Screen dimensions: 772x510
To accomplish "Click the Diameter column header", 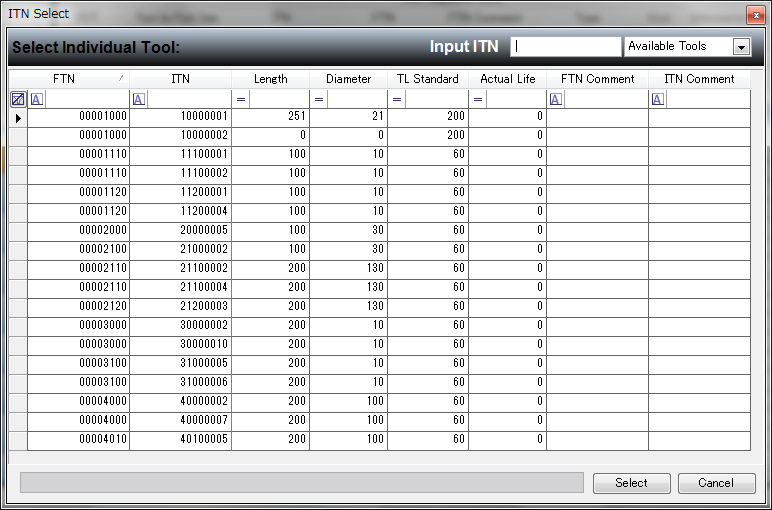I will click(349, 79).
